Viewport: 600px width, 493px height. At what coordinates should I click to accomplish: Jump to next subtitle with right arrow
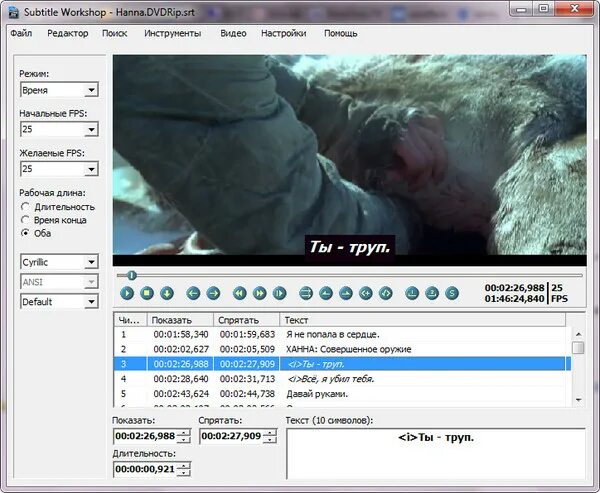pos(214,294)
